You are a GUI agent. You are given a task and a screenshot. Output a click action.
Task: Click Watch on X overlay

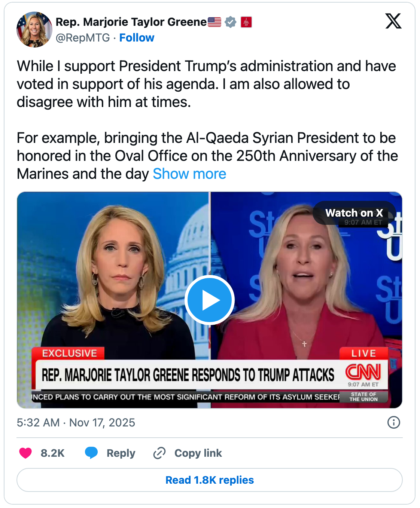354,213
